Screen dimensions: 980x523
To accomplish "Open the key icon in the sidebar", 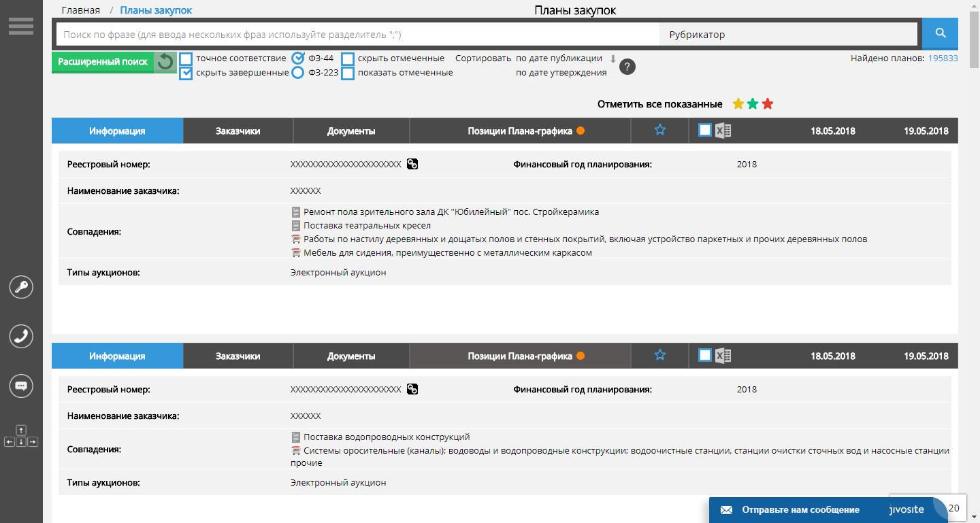I will click(x=21, y=287).
